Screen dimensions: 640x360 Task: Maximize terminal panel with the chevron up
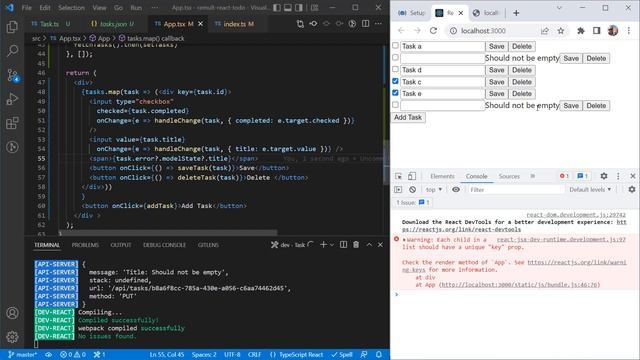point(369,244)
